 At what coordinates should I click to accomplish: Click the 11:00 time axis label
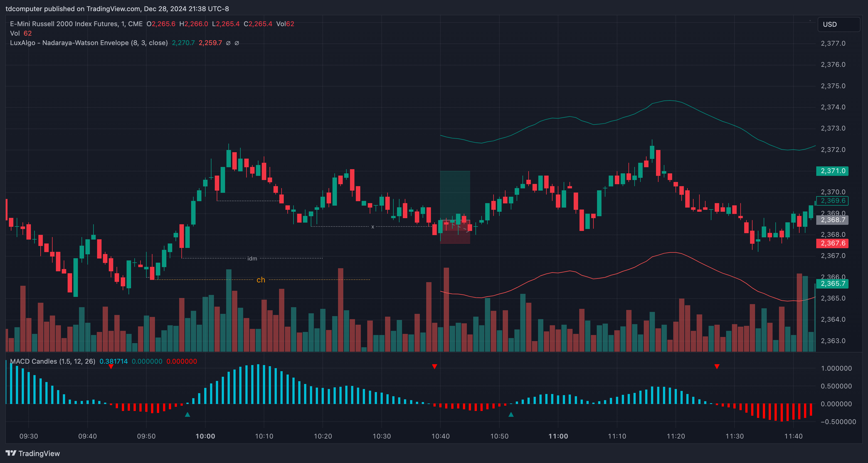click(x=558, y=436)
